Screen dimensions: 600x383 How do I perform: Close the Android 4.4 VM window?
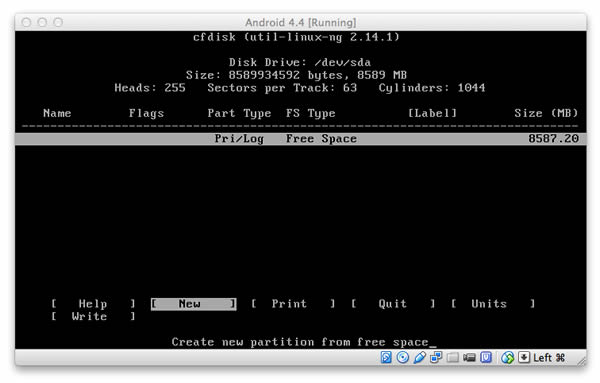click(x=26, y=23)
